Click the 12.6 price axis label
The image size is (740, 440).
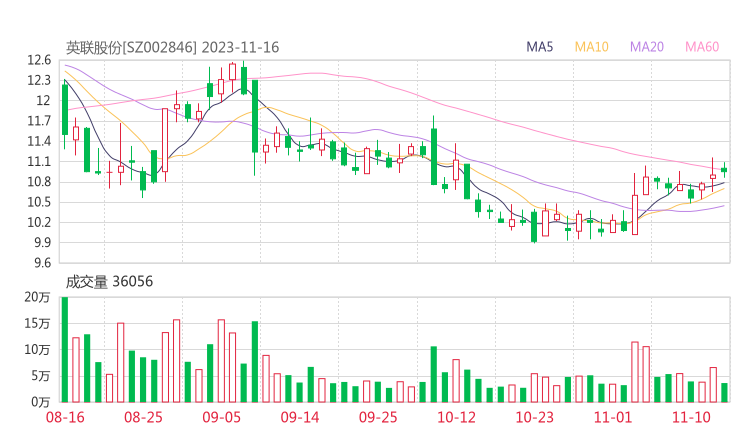pos(39,60)
